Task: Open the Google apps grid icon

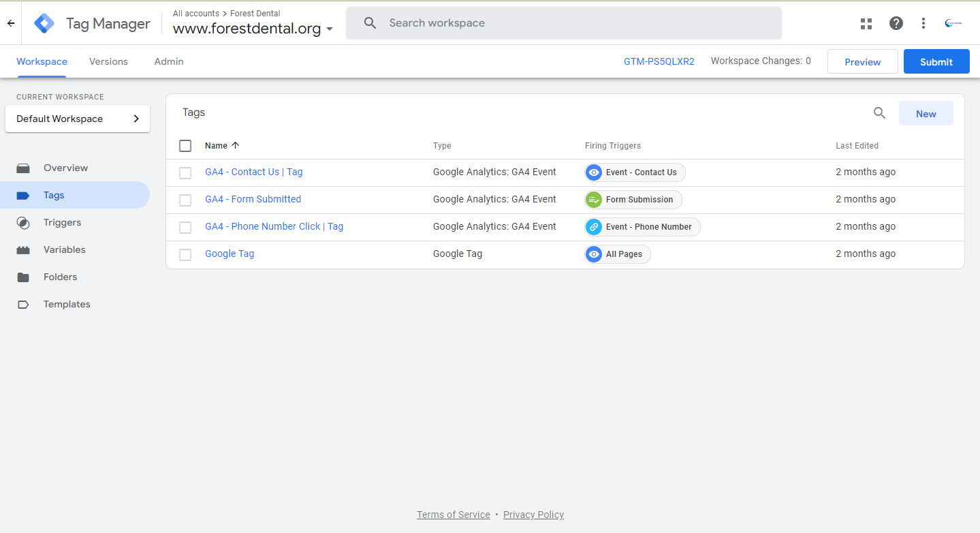Action: tap(866, 24)
